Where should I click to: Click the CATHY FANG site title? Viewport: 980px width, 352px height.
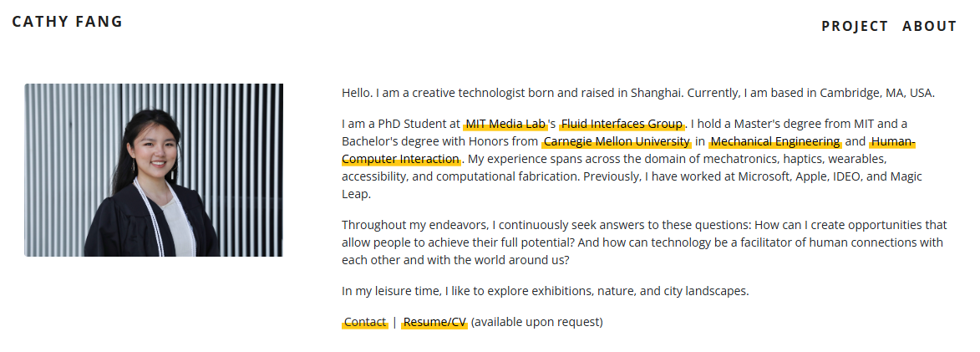tap(67, 22)
